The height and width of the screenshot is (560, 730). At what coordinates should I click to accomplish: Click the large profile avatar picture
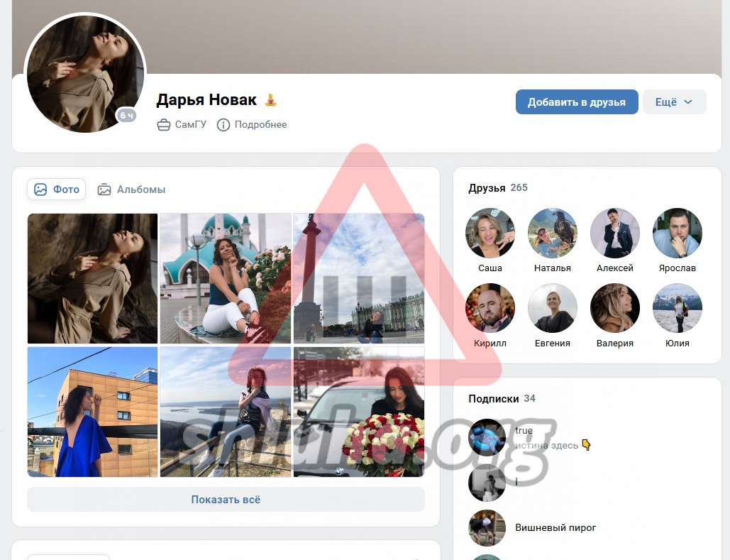[85, 73]
